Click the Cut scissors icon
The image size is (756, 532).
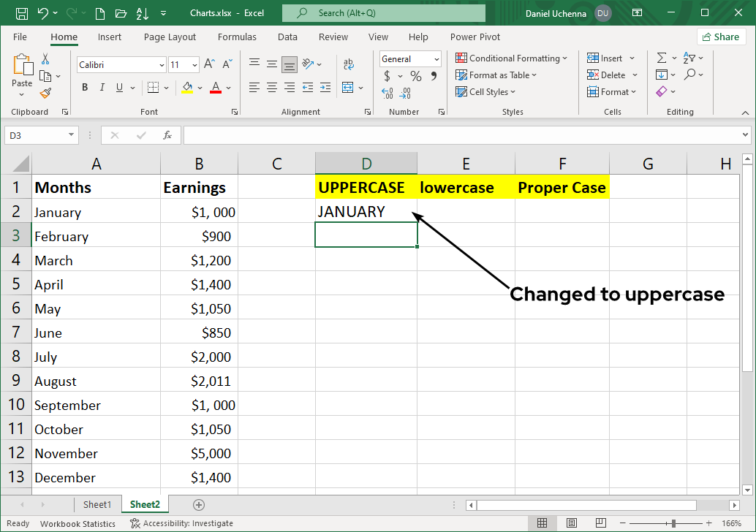click(45, 59)
